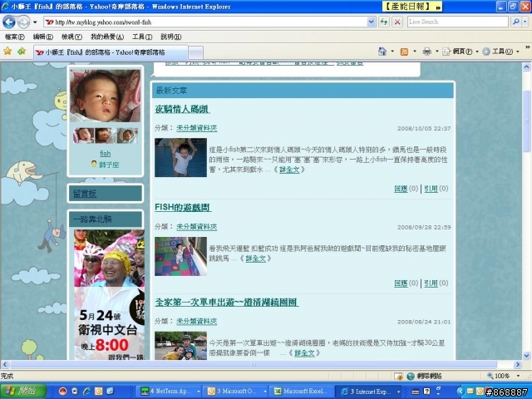Click the magnifier search icon
532x399 pixels.
(515, 22)
